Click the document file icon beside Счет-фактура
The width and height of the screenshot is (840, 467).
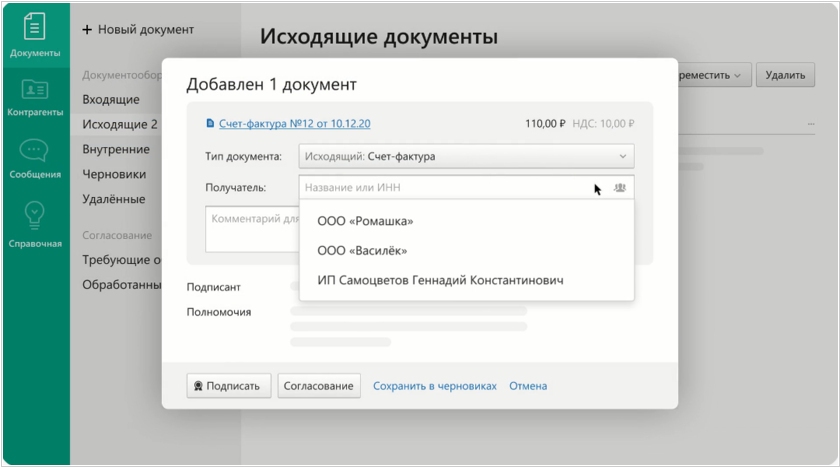[210, 124]
